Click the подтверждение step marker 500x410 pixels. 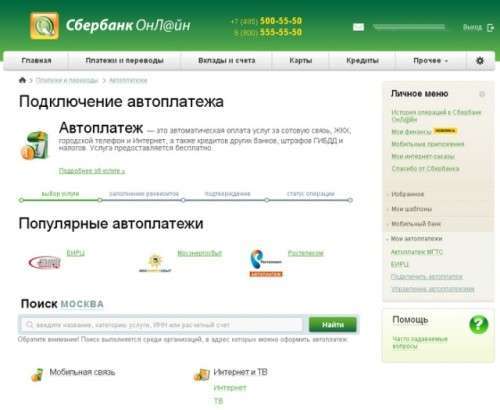click(227, 194)
